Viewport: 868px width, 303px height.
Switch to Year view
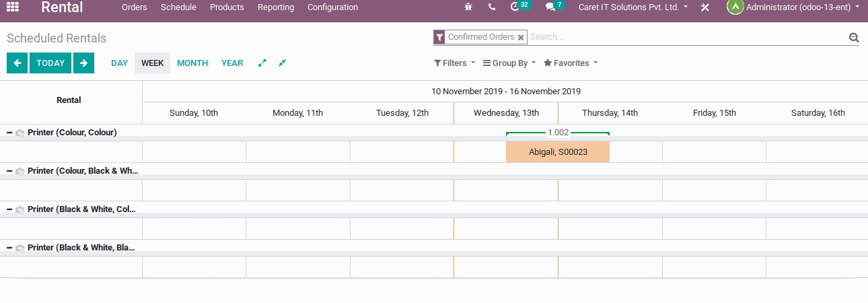coord(232,63)
